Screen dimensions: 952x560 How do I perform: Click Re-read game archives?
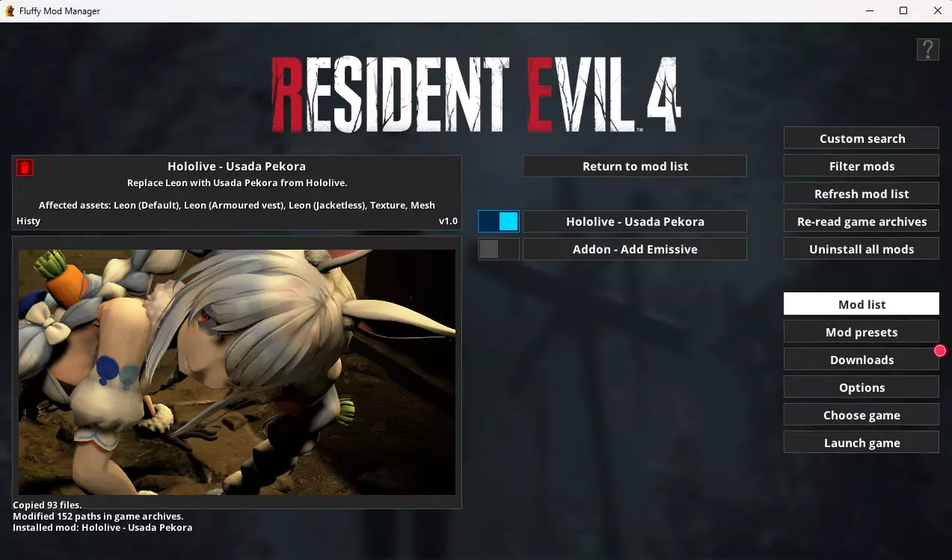tap(862, 221)
